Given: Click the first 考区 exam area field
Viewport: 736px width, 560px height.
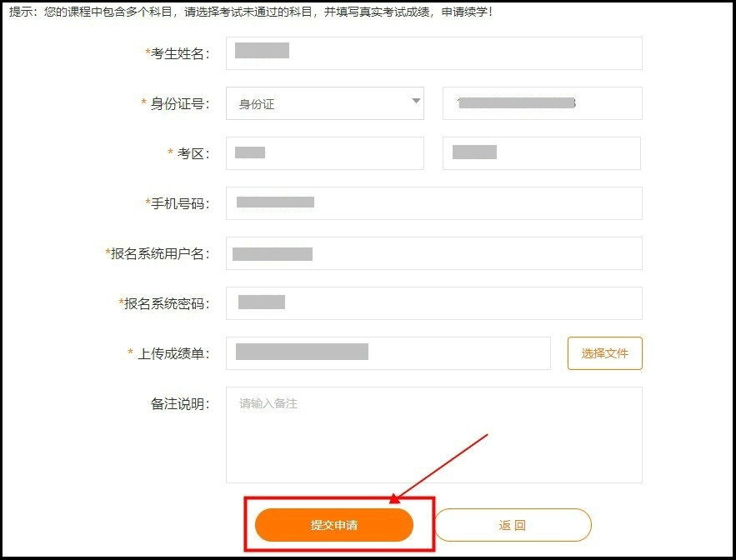Looking at the screenshot, I should [325, 152].
